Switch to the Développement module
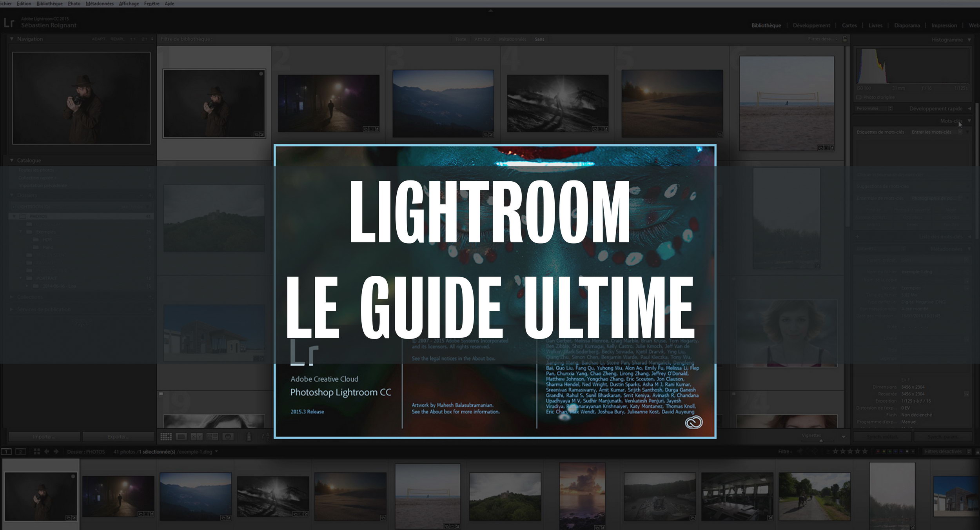 pos(811,25)
